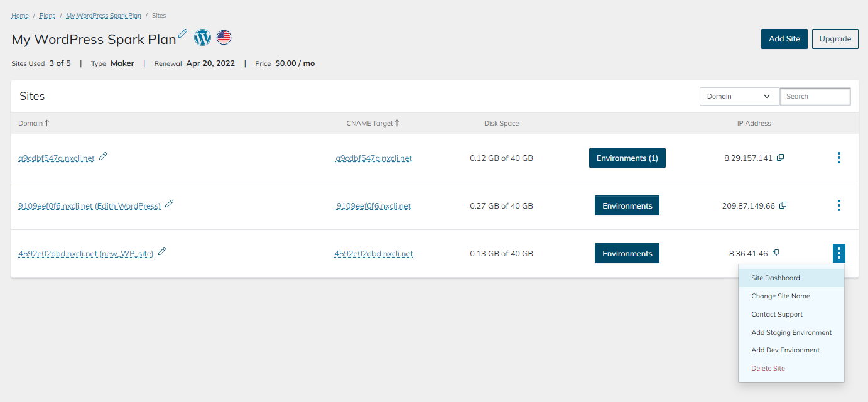Choose Add Staging Environment
The image size is (868, 402).
click(791, 332)
